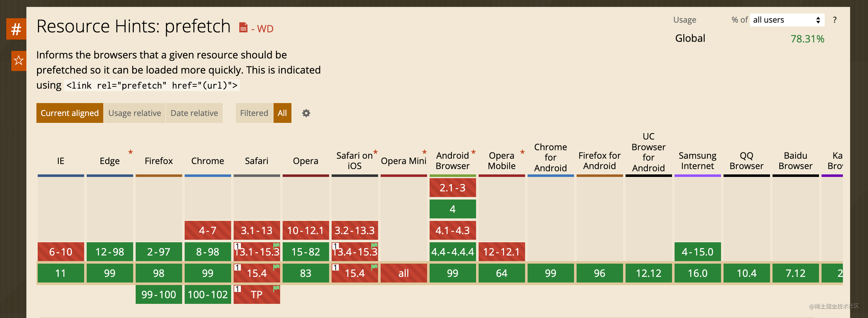Switch to Date relative view
Image resolution: width=868 pixels, height=318 pixels.
pos(194,113)
